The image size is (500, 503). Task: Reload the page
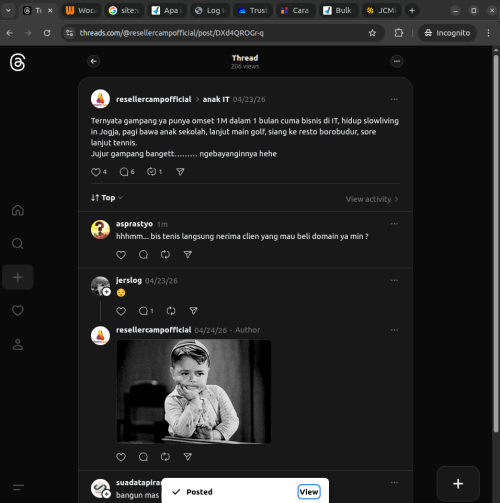pyautogui.click(x=47, y=33)
